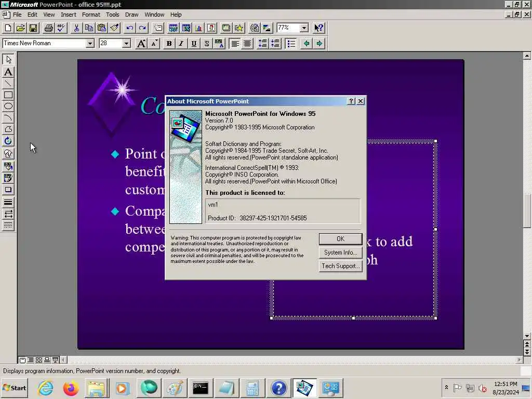
Task: Insert a new slide using toolbar icon
Action: (158, 28)
